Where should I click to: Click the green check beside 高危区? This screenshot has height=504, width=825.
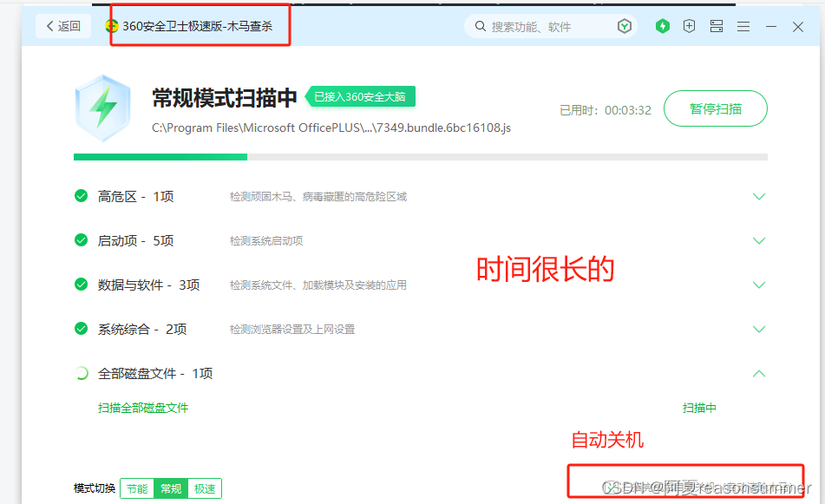click(81, 196)
